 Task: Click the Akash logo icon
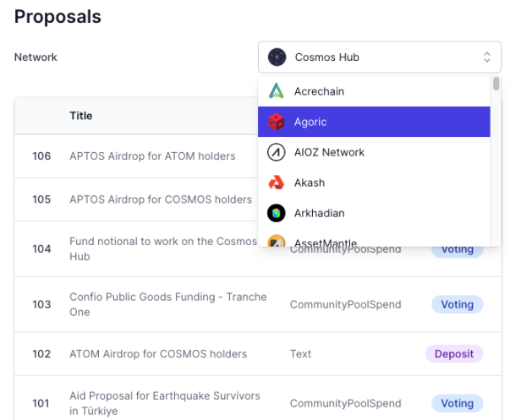[x=277, y=183]
